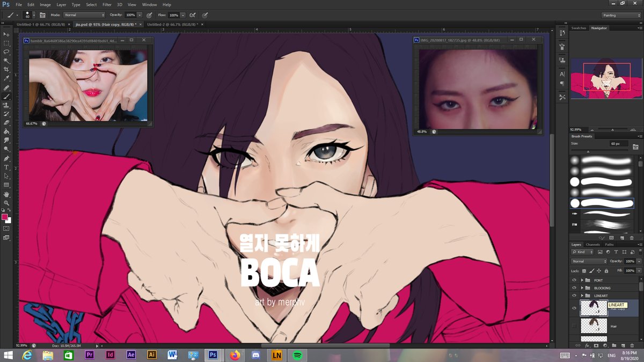Hide the FONT layer group
644x362 pixels.
pyautogui.click(x=574, y=280)
